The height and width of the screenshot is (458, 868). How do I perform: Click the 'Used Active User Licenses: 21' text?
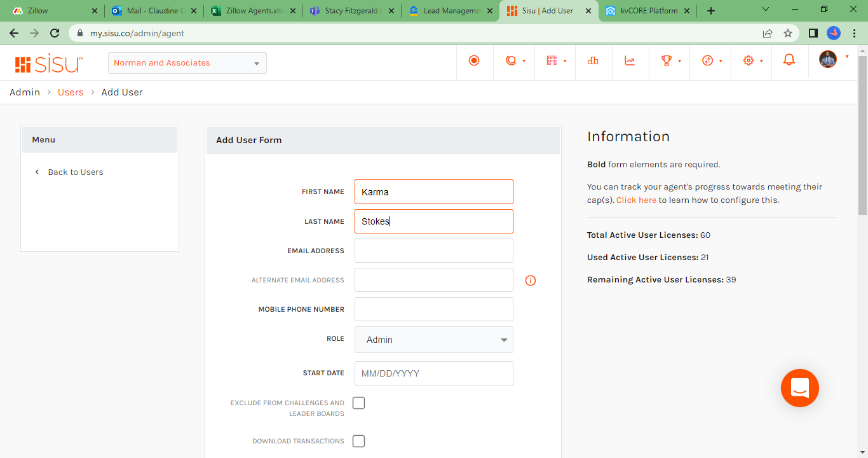[648, 258]
